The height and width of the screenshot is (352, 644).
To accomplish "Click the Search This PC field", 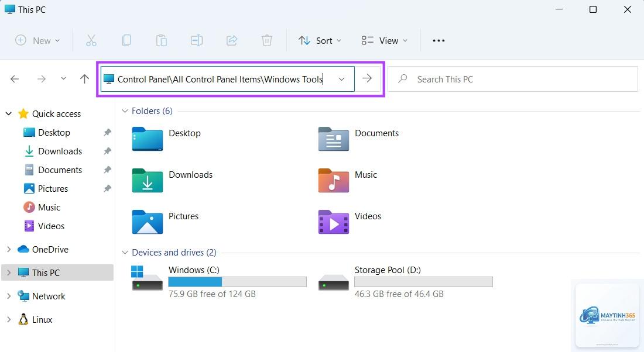I will coord(513,79).
